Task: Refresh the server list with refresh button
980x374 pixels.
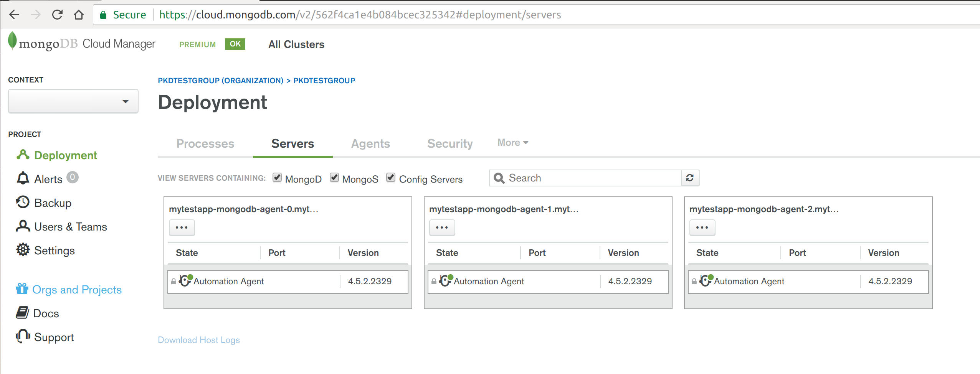Action: tap(690, 178)
